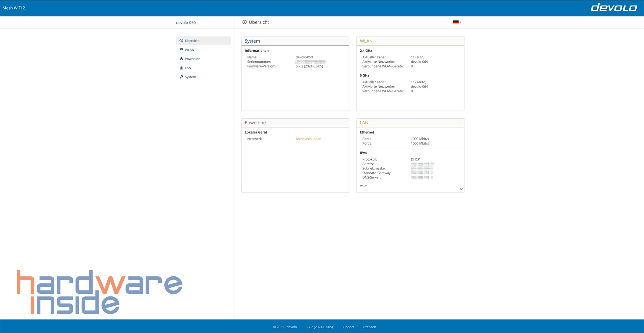The width and height of the screenshot is (644, 333).
Task: Click Port 1 speed 1000 Mbit/s
Action: tap(420, 139)
